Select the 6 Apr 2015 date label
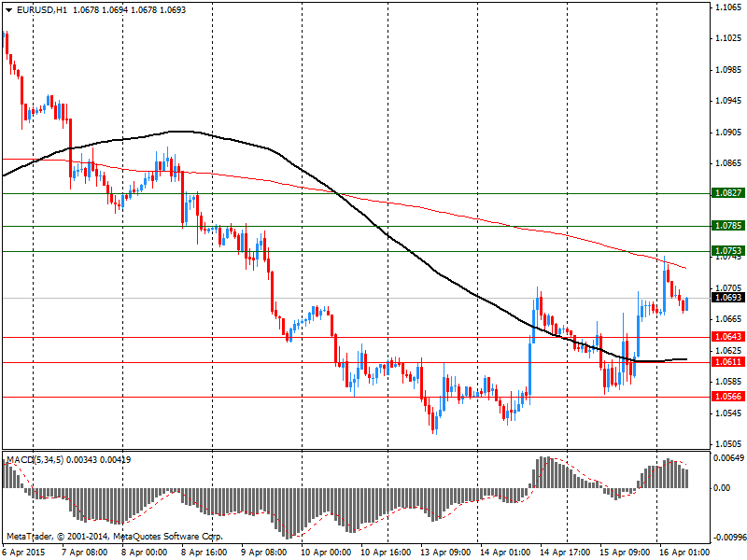 click(24, 553)
